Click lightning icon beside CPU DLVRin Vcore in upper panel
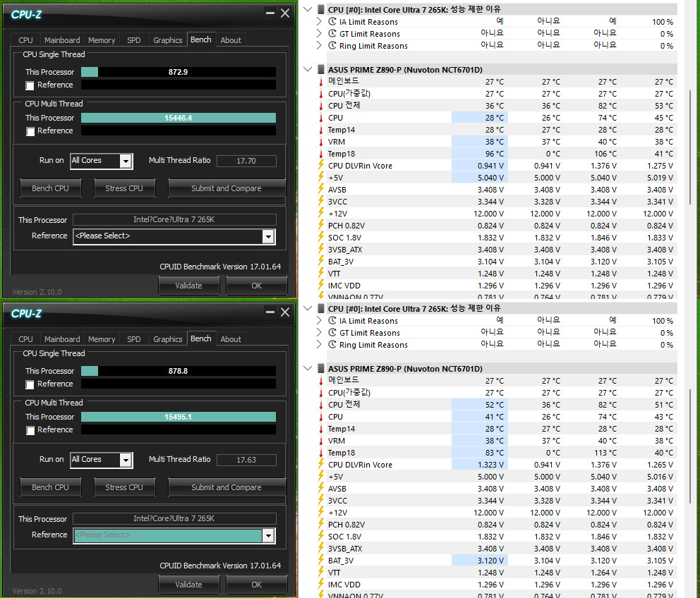The height and width of the screenshot is (598, 700). (320, 166)
